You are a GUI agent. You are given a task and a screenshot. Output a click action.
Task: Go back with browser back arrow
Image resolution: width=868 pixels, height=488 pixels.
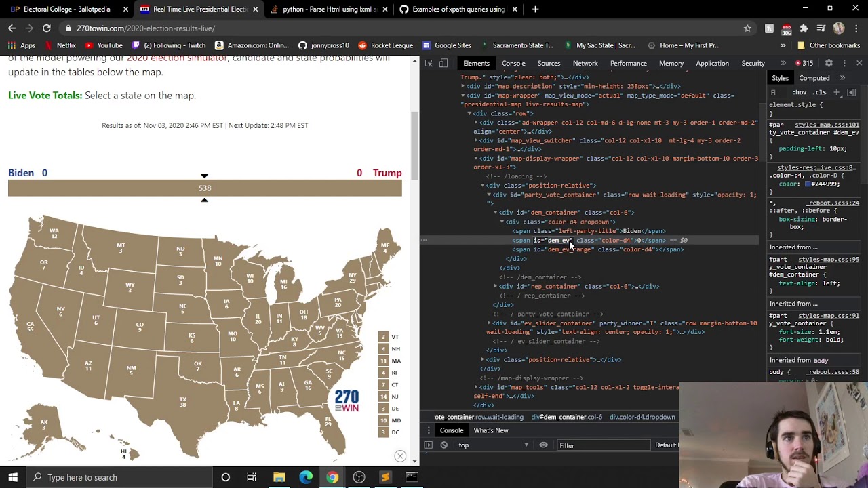coord(12,28)
